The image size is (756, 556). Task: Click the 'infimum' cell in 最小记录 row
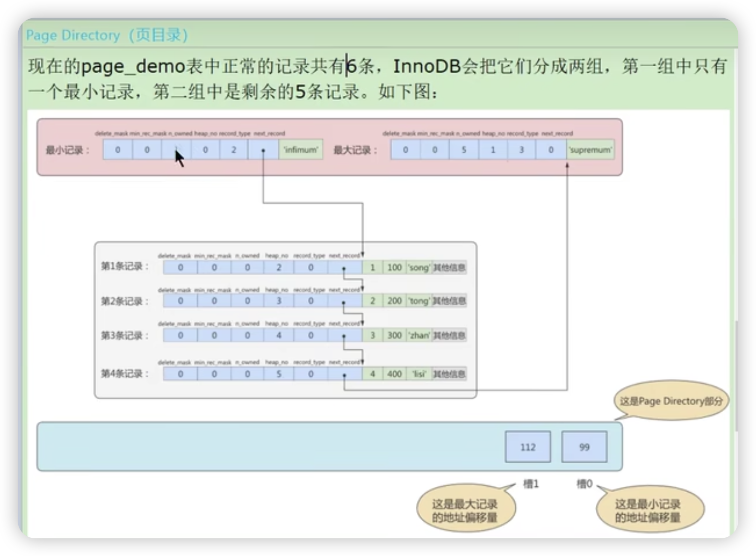click(x=301, y=150)
